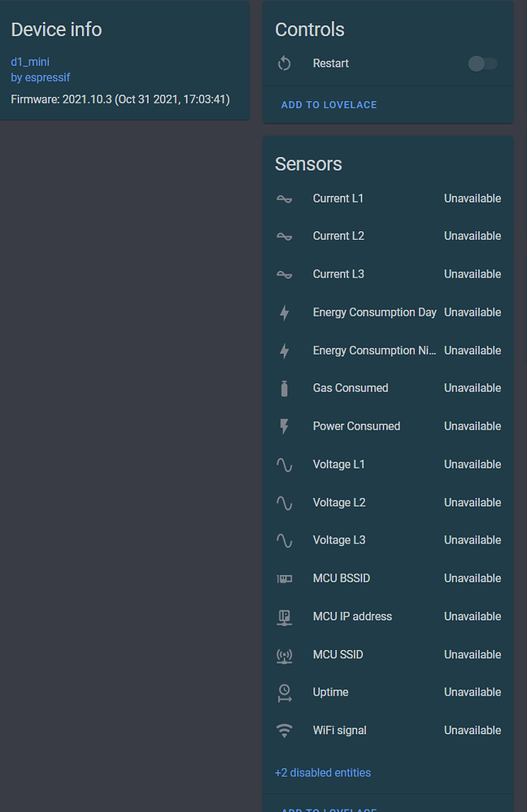527x812 pixels.
Task: Click the by espressif link
Action: pos(41,77)
